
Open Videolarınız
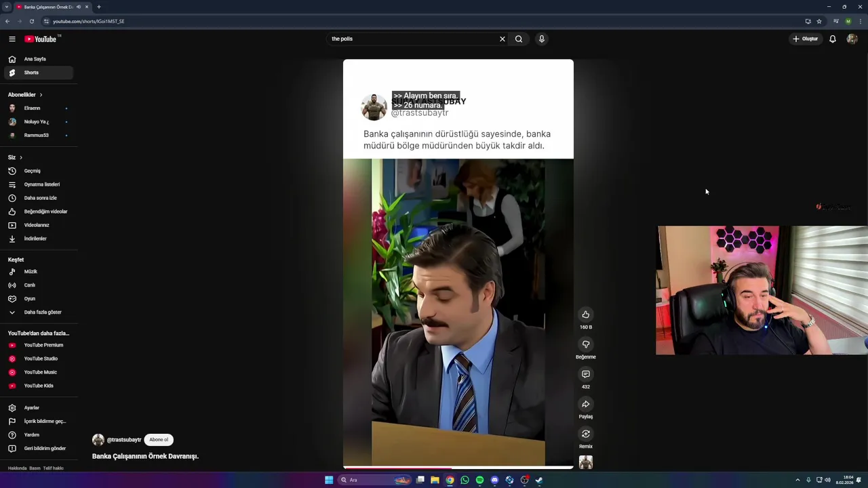38,225
